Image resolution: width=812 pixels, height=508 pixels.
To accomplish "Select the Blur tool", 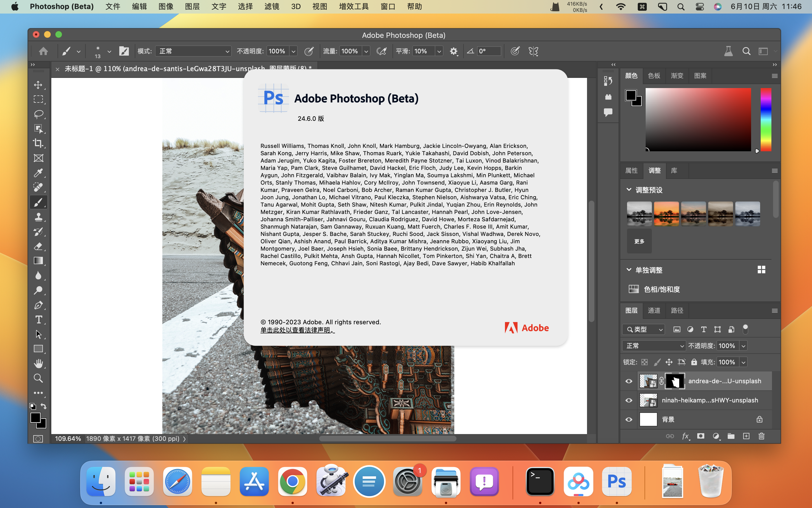I will tap(38, 275).
